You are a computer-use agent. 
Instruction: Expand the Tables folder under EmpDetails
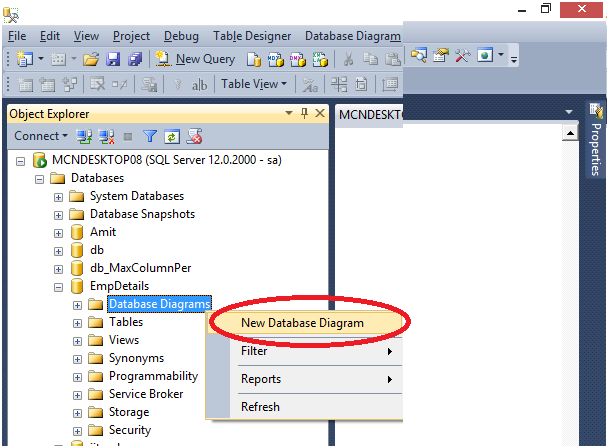(x=77, y=323)
